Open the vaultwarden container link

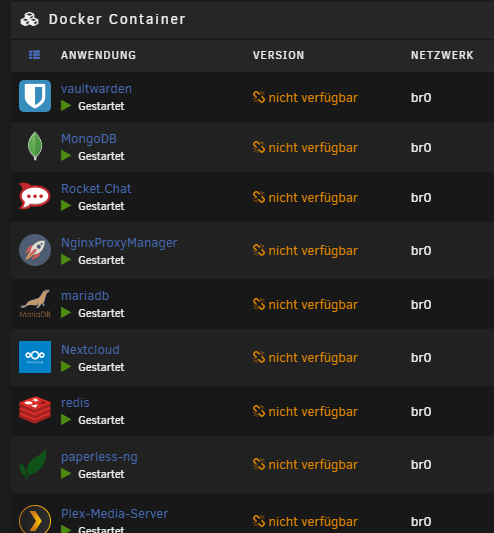coord(96,89)
